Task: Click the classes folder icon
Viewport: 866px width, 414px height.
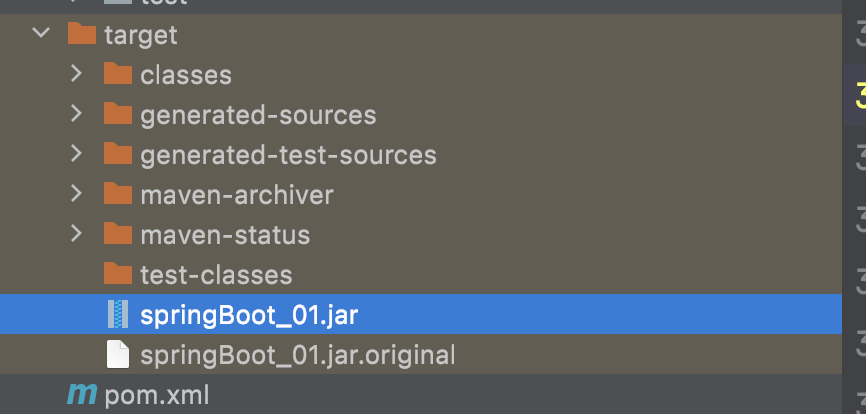Action: [118, 73]
